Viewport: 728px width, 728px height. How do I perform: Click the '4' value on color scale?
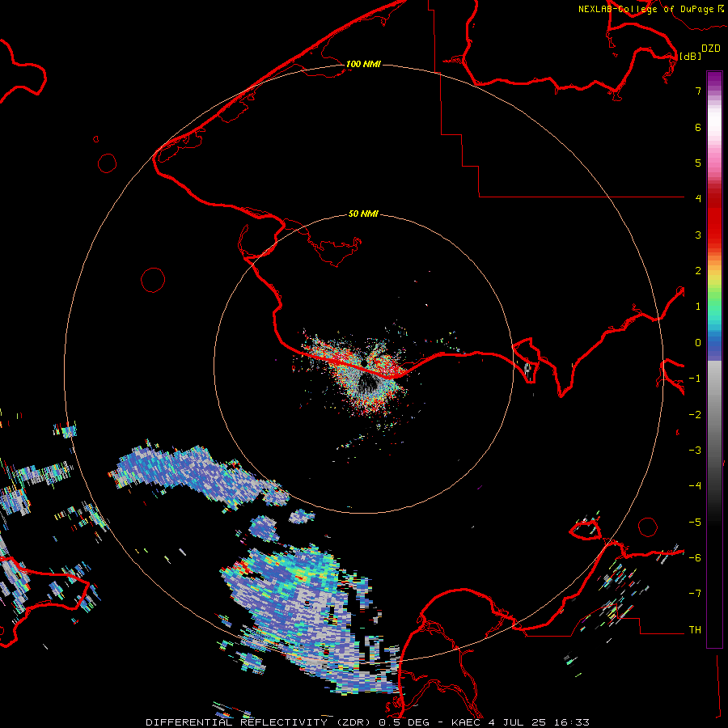(x=698, y=199)
